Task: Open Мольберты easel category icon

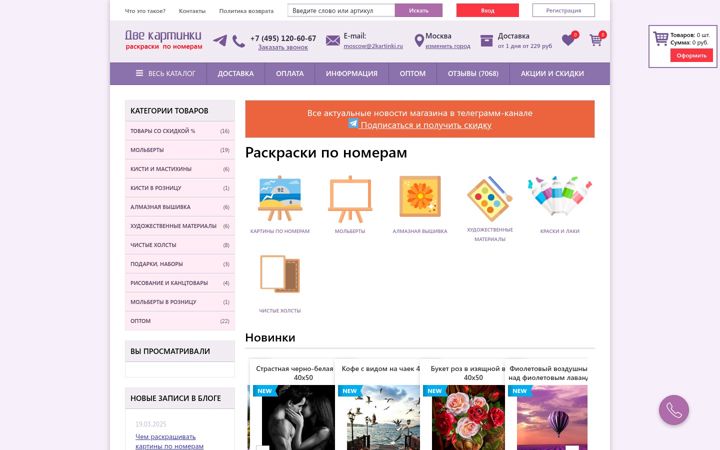Action: 350,199
